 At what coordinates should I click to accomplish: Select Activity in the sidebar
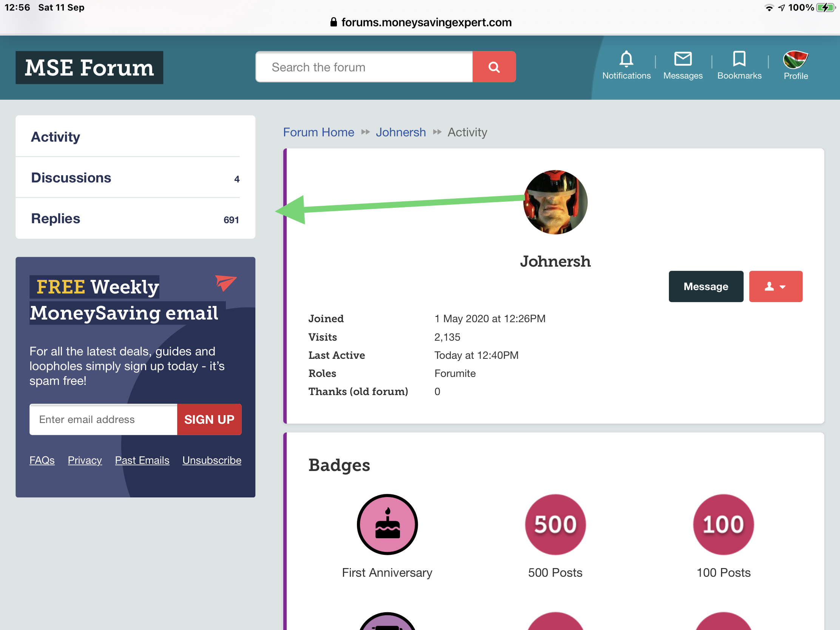(x=135, y=137)
